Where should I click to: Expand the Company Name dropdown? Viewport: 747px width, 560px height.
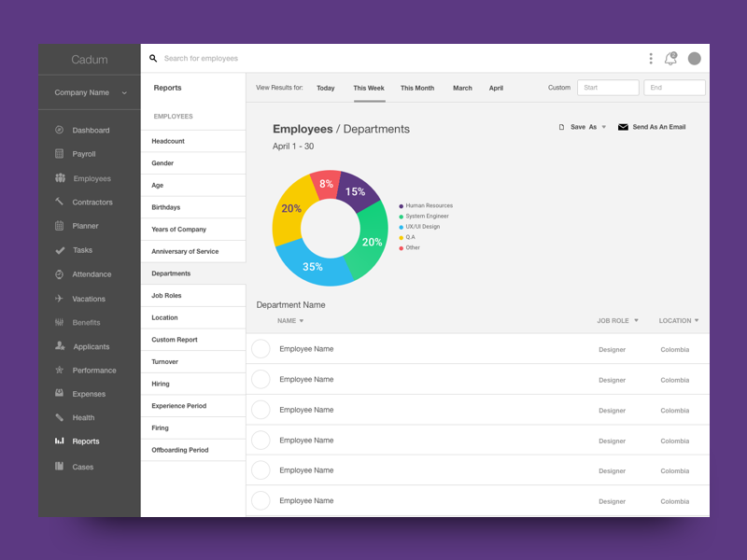(124, 92)
